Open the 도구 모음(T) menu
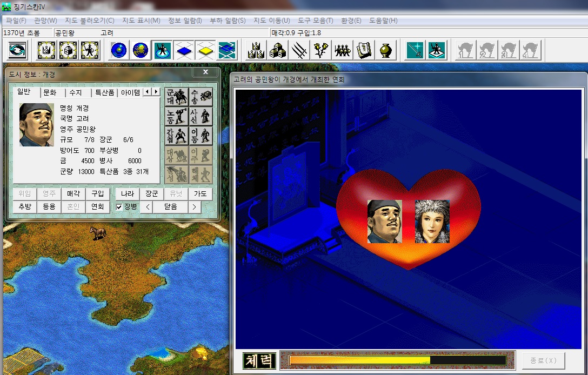Screen dimensions: 588x375 tap(316, 21)
